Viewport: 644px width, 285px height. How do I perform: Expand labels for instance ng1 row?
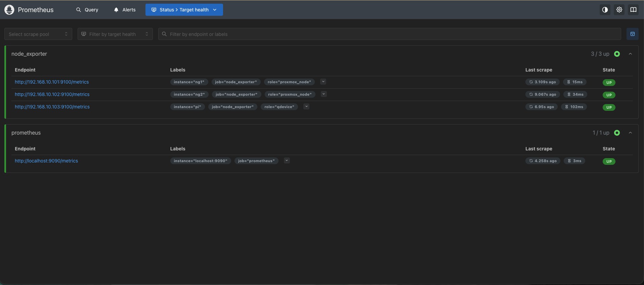tap(323, 82)
